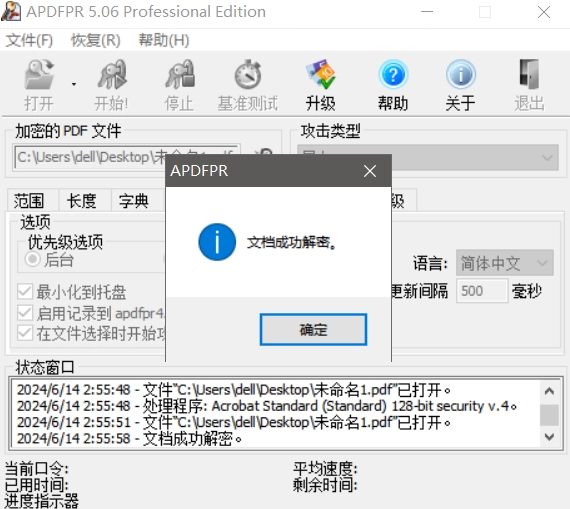Click the Upgrade (升级) toolbar icon
This screenshot has height=509, width=570.
320,75
